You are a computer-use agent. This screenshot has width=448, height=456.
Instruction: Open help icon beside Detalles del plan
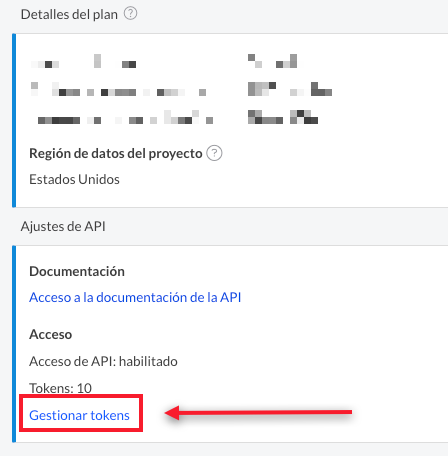pos(130,14)
